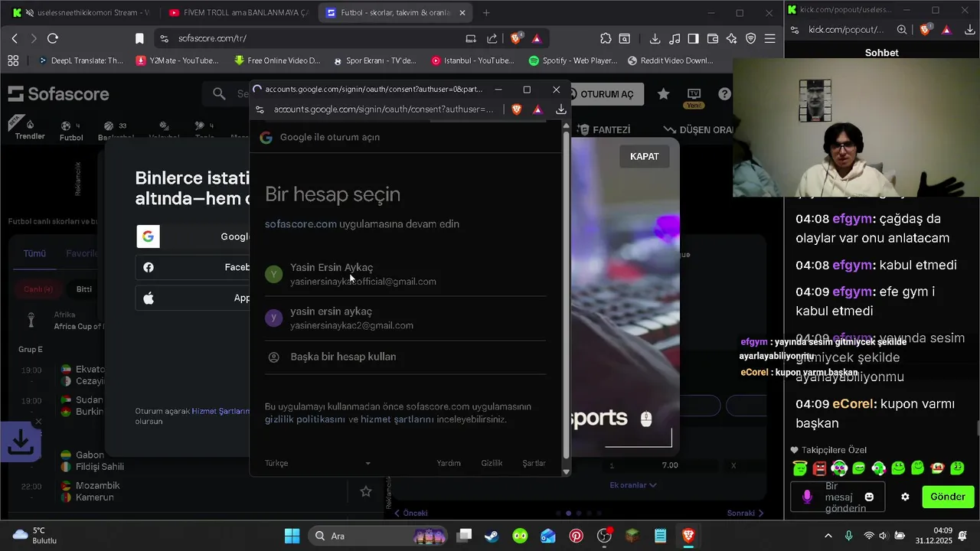Open Sofascore favorites star in header
Screen dimensions: 980x551
[663, 93]
